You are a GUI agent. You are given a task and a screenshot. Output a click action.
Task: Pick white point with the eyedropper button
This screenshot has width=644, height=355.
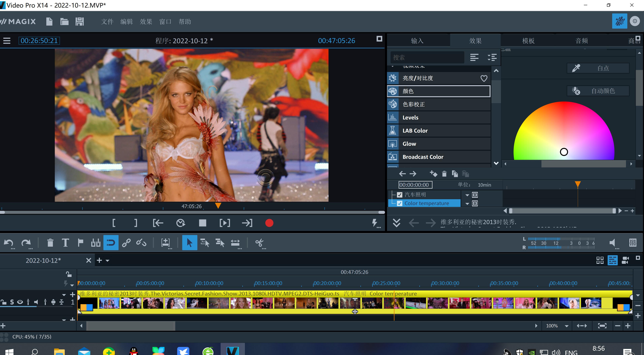[598, 68]
